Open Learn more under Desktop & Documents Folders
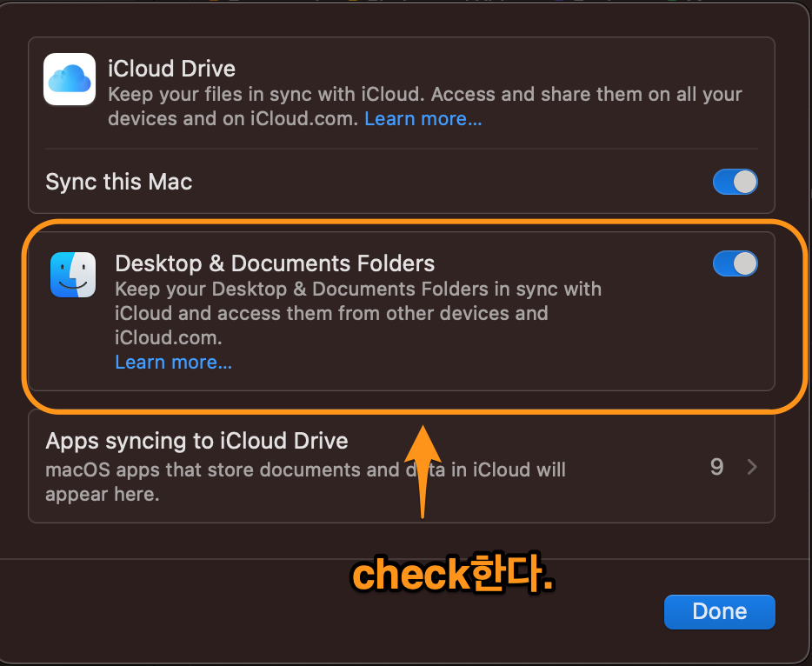The image size is (812, 666). point(173,362)
